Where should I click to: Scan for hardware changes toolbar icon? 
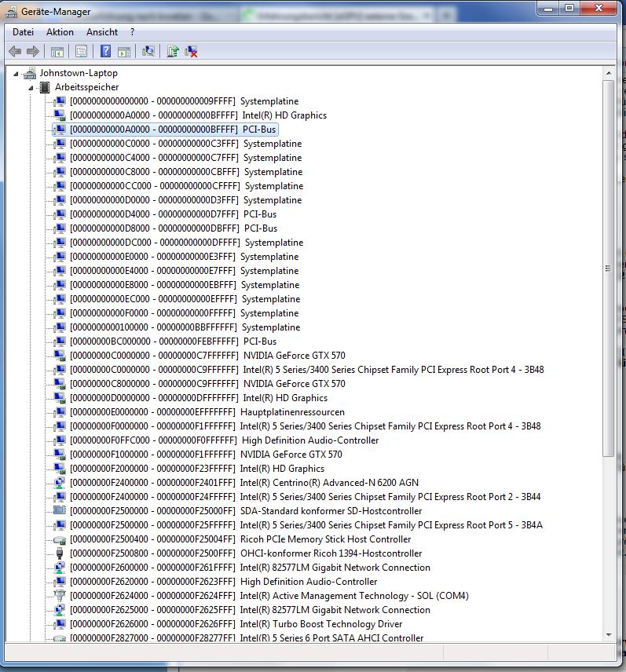point(148,52)
